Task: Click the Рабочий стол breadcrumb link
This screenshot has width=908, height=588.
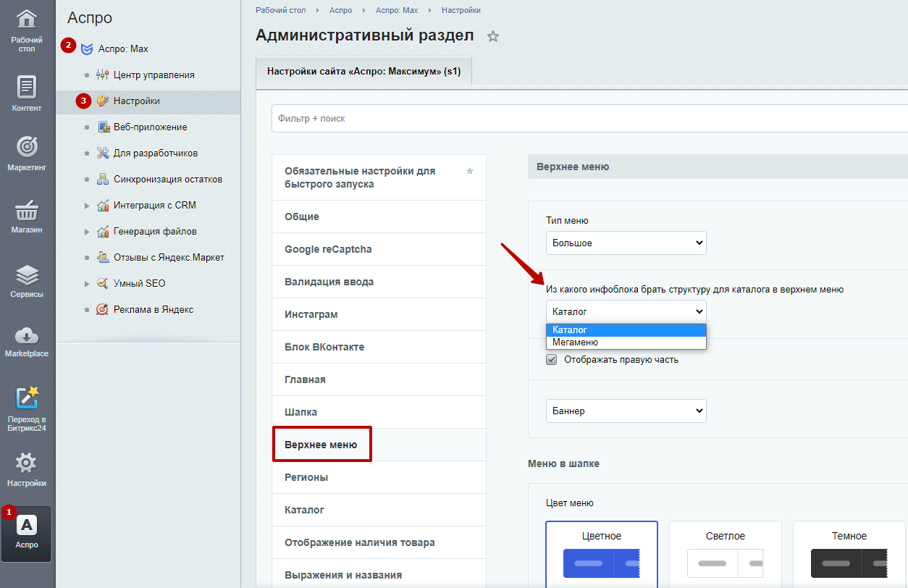Action: click(280, 10)
